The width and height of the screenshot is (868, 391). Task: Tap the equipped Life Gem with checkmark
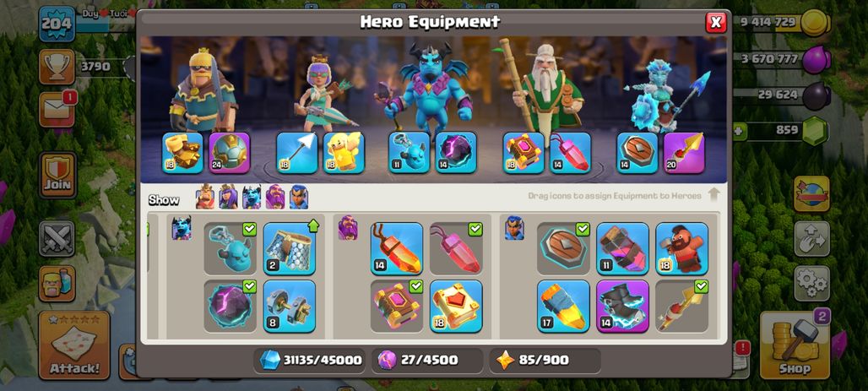[456, 248]
